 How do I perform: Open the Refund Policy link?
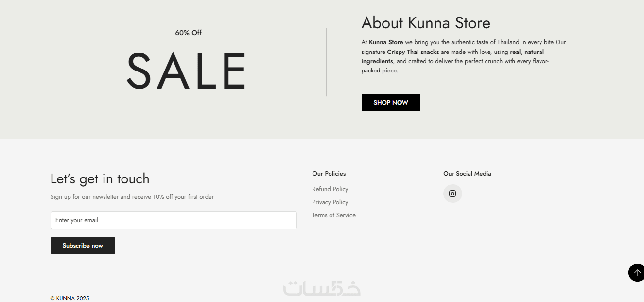click(330, 189)
